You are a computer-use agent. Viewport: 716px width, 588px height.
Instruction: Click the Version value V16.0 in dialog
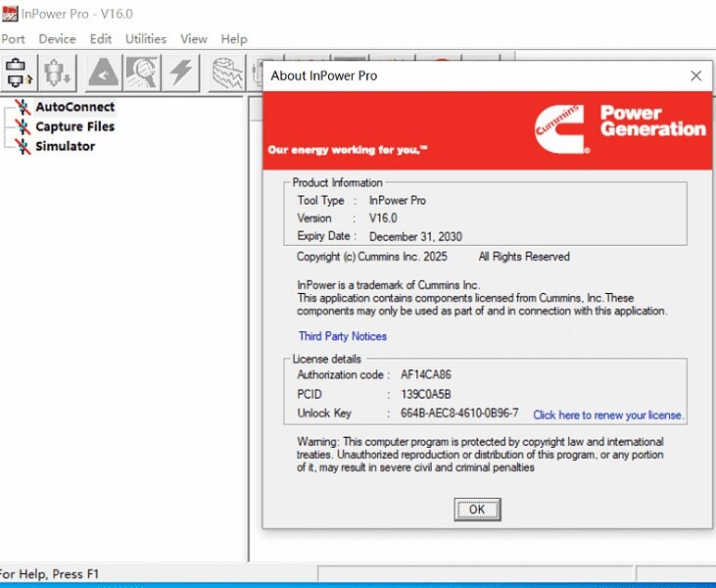pyautogui.click(x=383, y=218)
